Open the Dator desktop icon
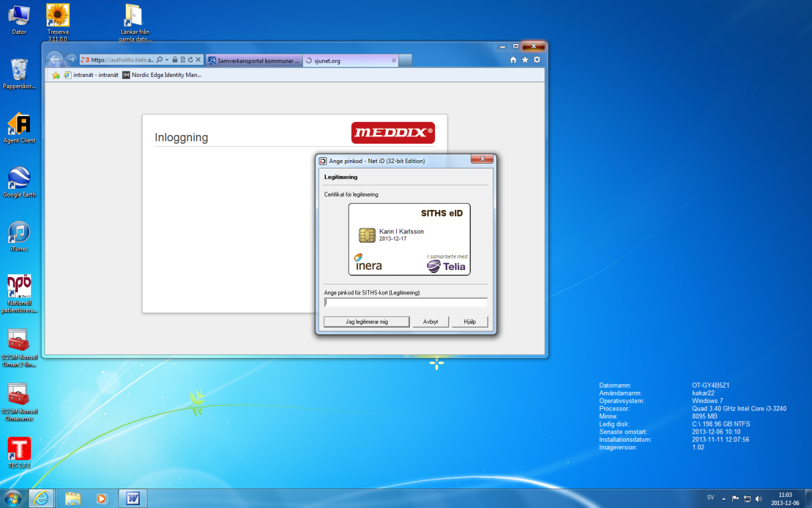 [19, 19]
